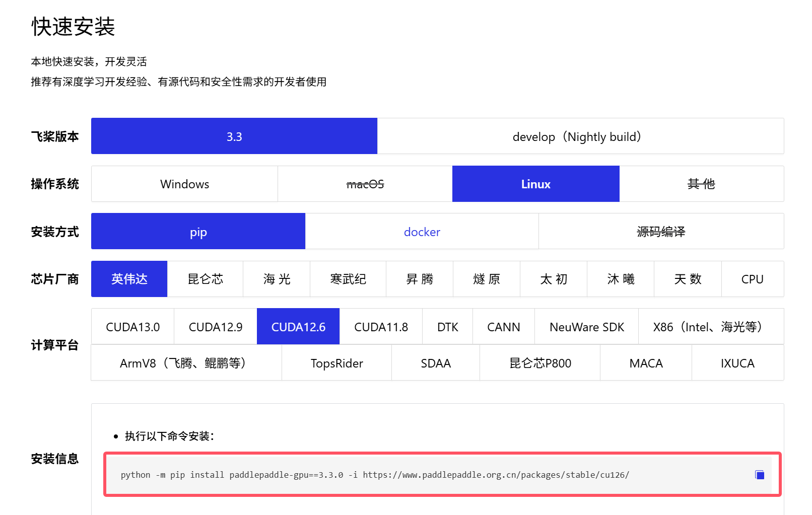Click the 飞桨版本 row label
The width and height of the screenshot is (812, 515).
tap(55, 136)
